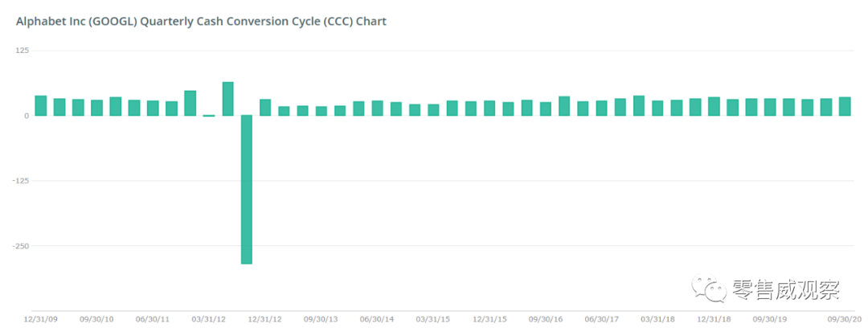Viewport: 868px width, 328px height.
Task: Click the 06/30/11 x-axis date label
Action: pyautogui.click(x=153, y=319)
